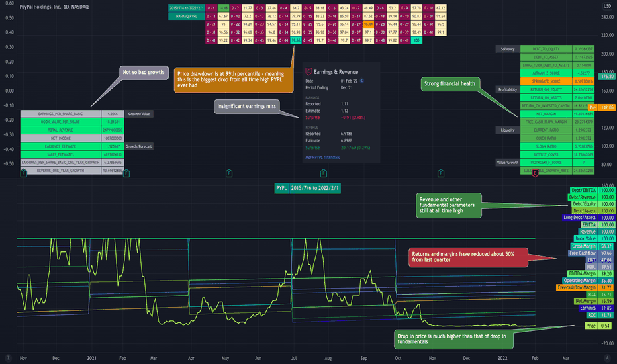Click the ROIC series label
The image size is (617, 364).
[x=591, y=267]
